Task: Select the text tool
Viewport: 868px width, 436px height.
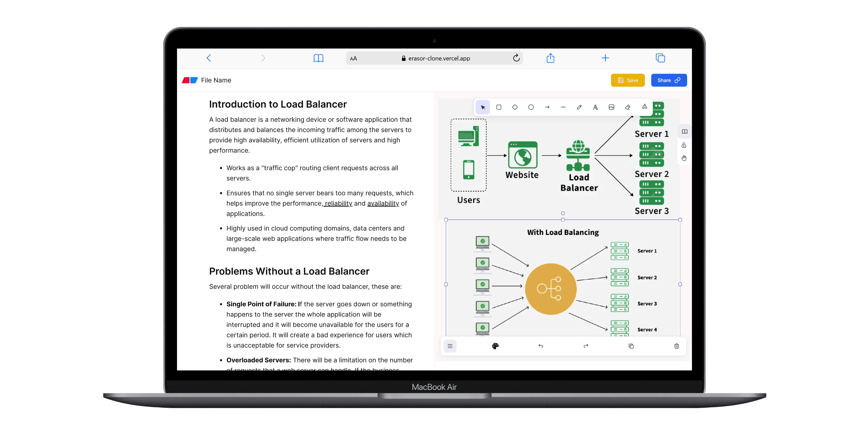Action: point(595,107)
